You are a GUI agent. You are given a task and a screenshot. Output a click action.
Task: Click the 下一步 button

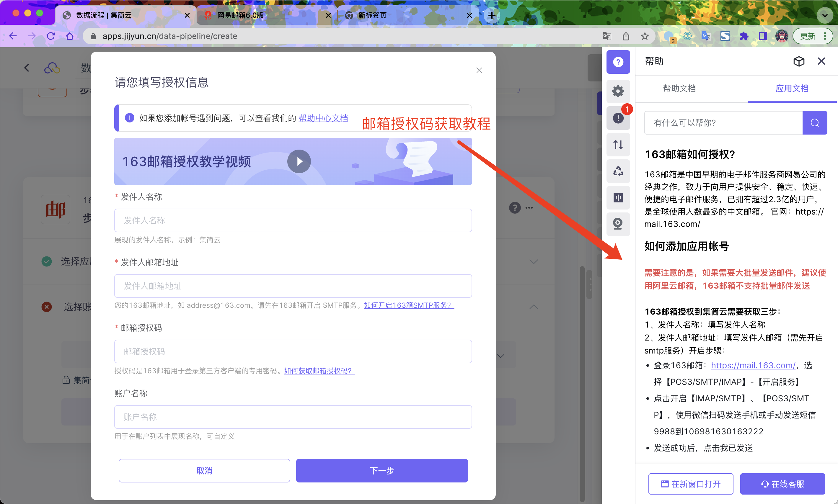point(381,470)
